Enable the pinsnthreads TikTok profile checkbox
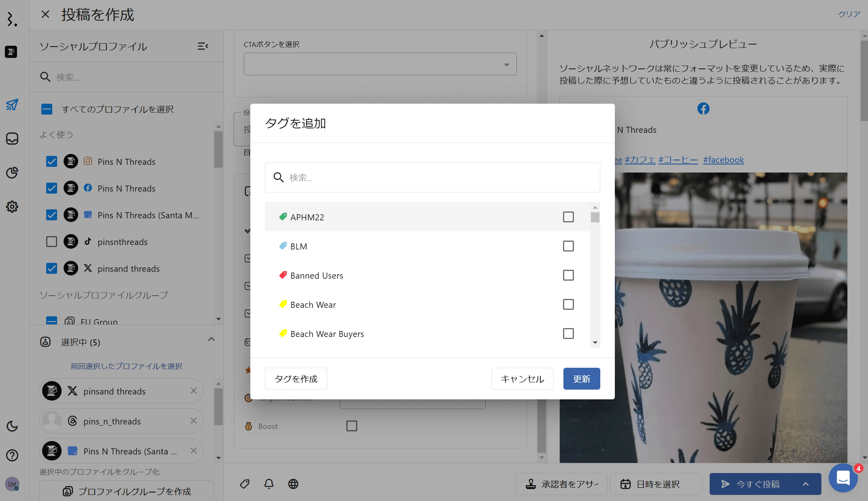The width and height of the screenshot is (868, 501). 51,242
